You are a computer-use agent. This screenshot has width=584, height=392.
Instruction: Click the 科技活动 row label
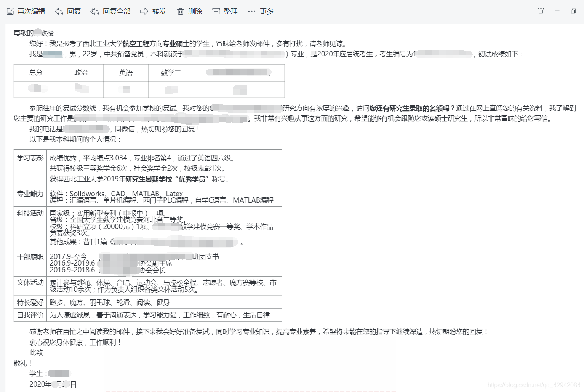click(x=30, y=213)
